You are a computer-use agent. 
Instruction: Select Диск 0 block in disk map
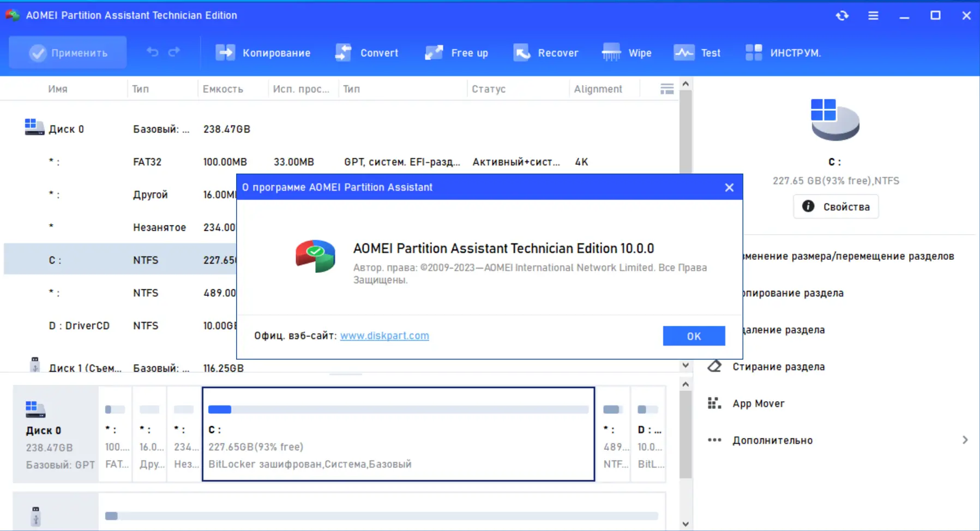56,434
